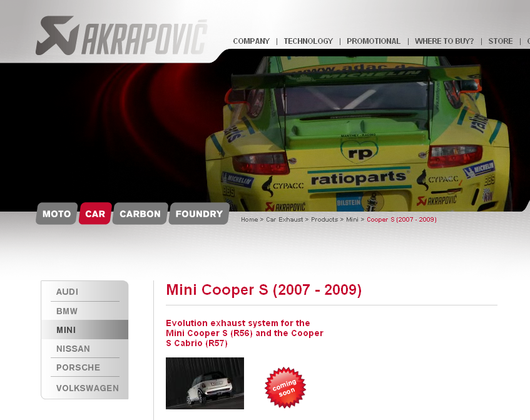
Task: Select Audi in the brand sidebar
Action: [x=67, y=292]
